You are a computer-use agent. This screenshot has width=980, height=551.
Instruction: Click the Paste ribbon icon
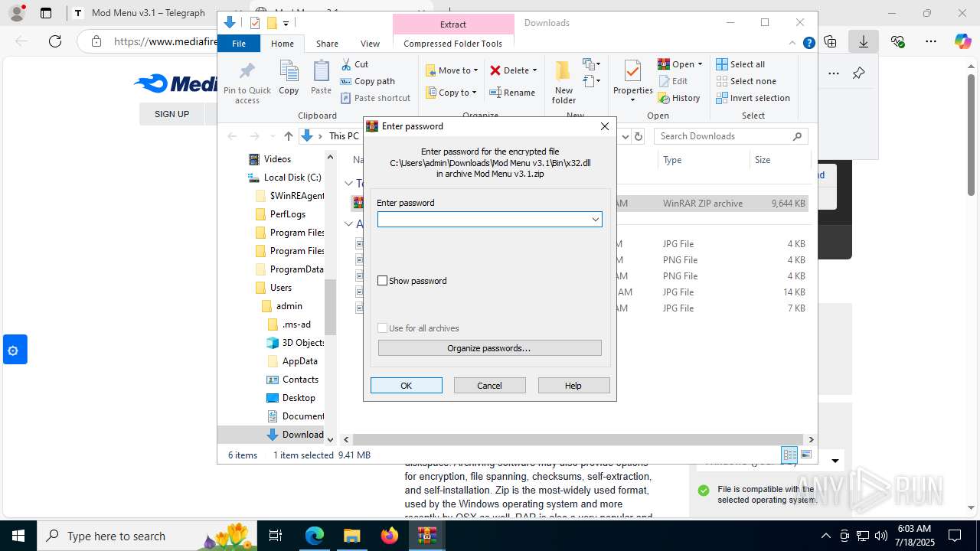tap(321, 78)
